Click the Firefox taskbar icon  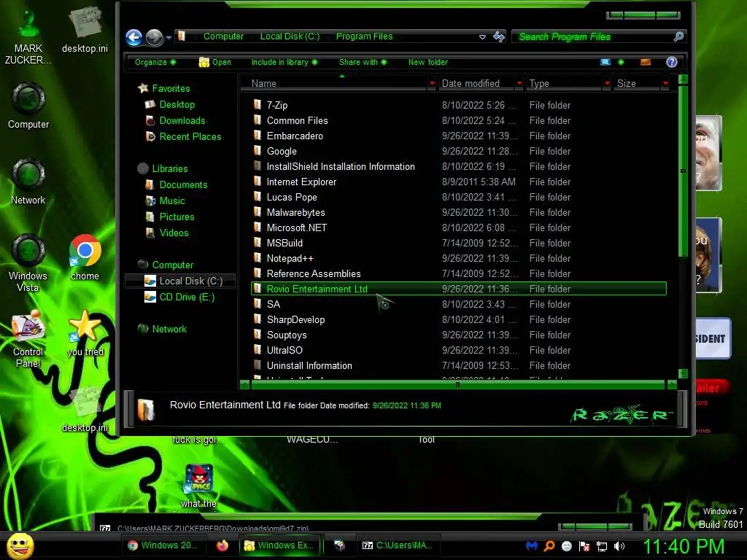click(x=222, y=545)
